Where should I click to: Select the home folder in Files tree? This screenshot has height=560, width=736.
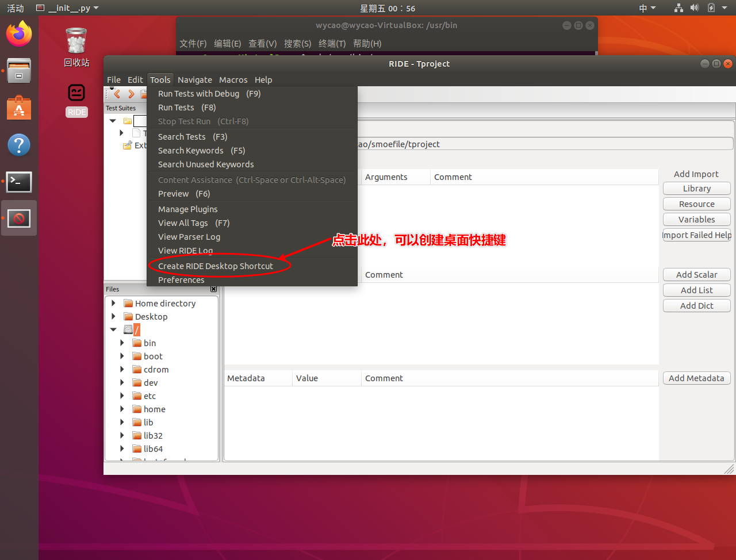(x=154, y=409)
